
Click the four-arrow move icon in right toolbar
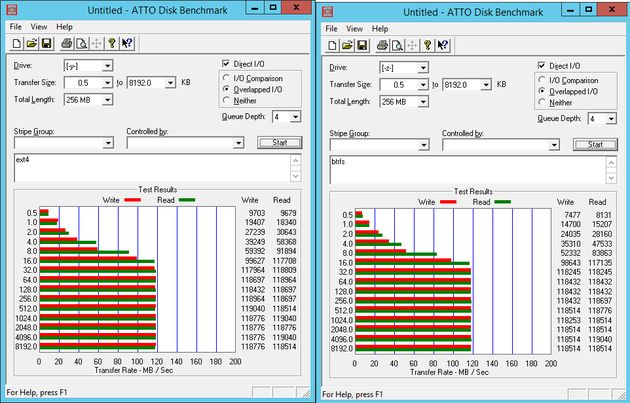tap(412, 45)
